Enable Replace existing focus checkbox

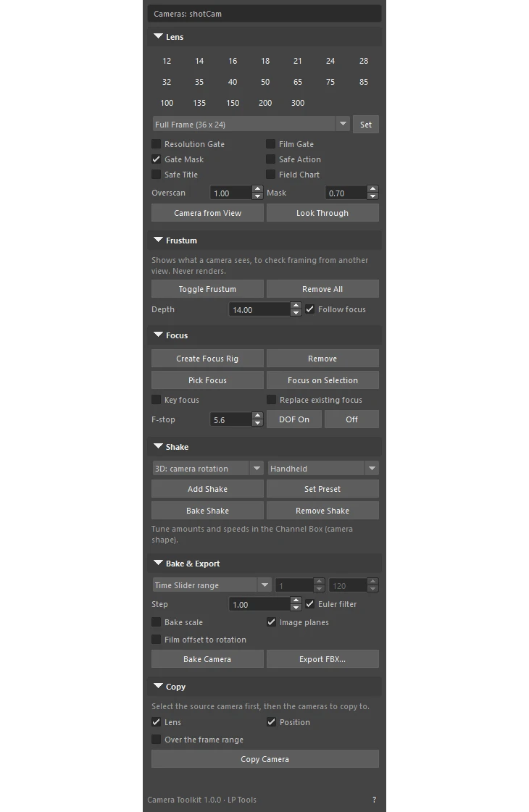(x=271, y=400)
